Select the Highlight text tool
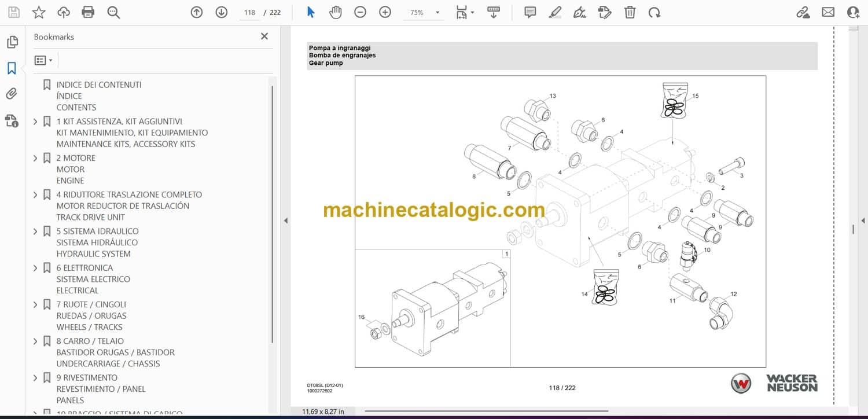Viewport: 868px width, 419px height. pyautogui.click(x=555, y=12)
